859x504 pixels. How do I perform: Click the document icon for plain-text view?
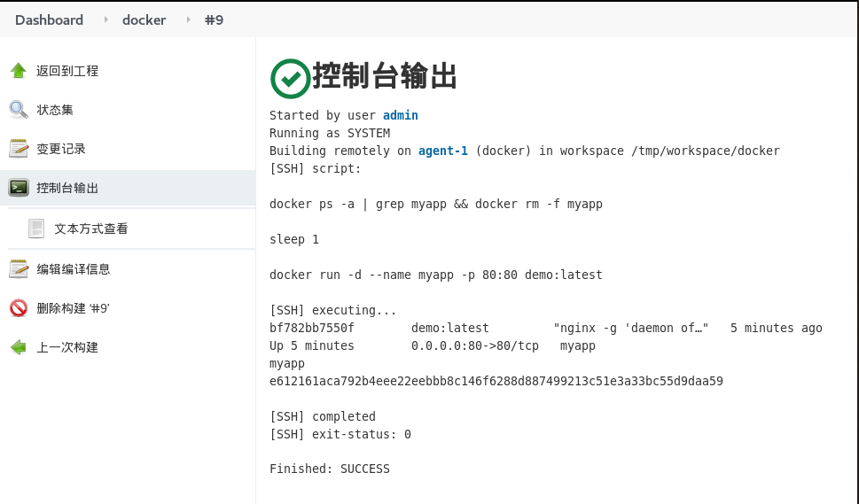pos(36,229)
